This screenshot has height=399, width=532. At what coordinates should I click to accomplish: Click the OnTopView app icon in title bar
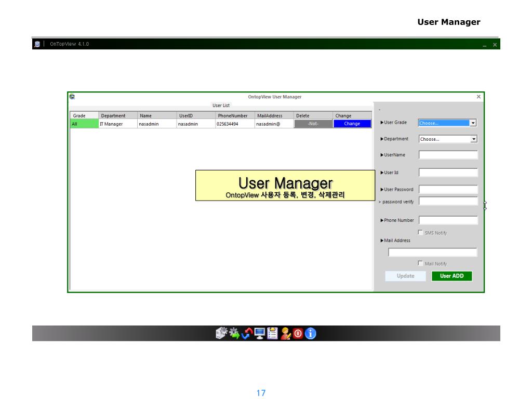pyautogui.click(x=37, y=44)
